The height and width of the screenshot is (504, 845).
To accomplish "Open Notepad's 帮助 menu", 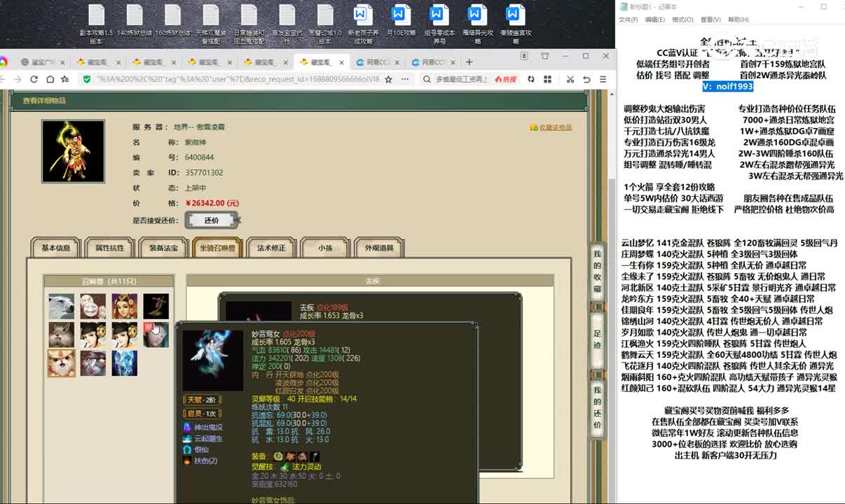I will click(738, 20).
